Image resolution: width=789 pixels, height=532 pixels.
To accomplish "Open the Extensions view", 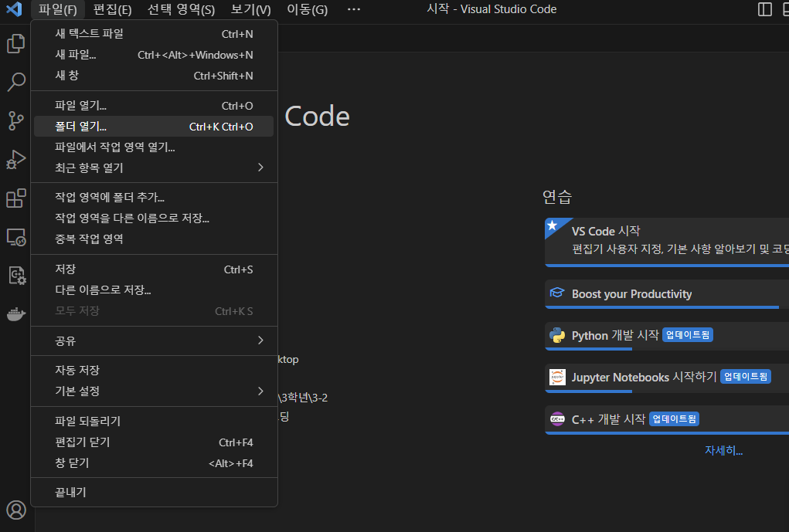I will [x=16, y=198].
